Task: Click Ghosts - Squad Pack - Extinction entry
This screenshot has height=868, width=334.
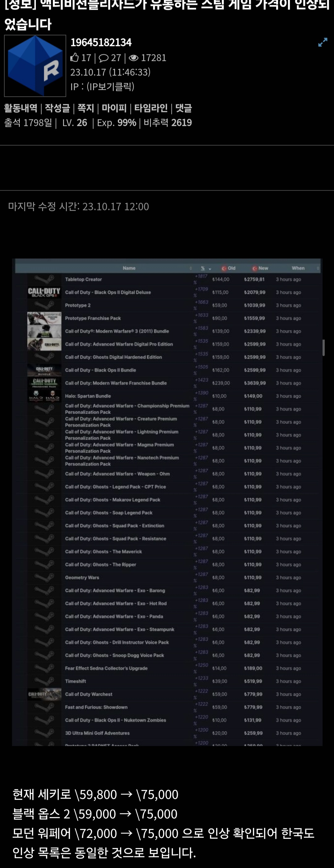Action: point(114,526)
